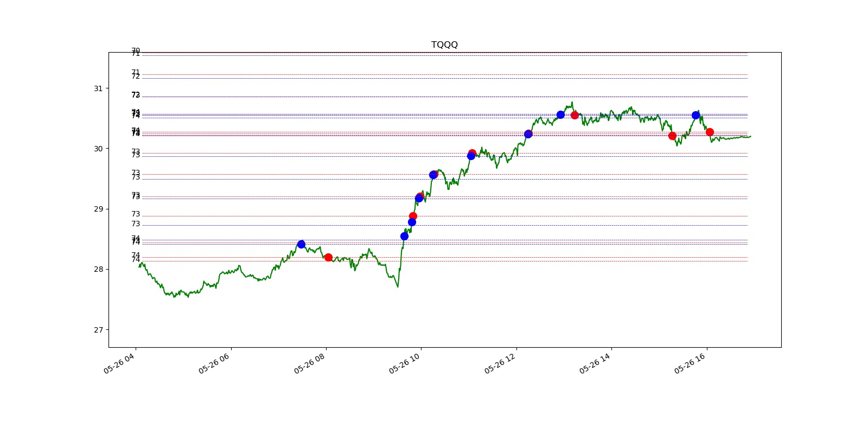Click the x-axis label 05-26 12
This screenshot has height=434, width=868.
pos(500,363)
